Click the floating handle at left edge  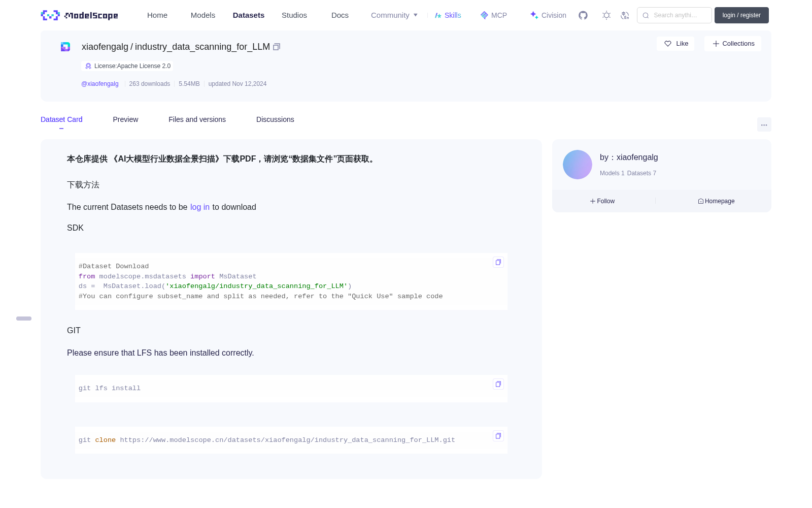[x=24, y=319]
